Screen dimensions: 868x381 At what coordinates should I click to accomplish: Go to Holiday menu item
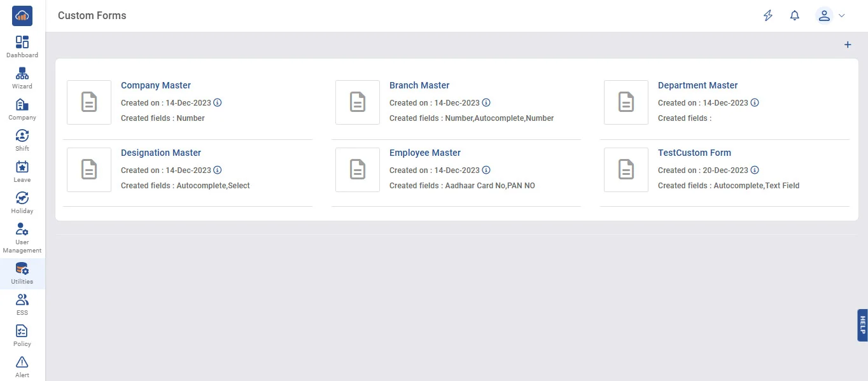coord(22,198)
